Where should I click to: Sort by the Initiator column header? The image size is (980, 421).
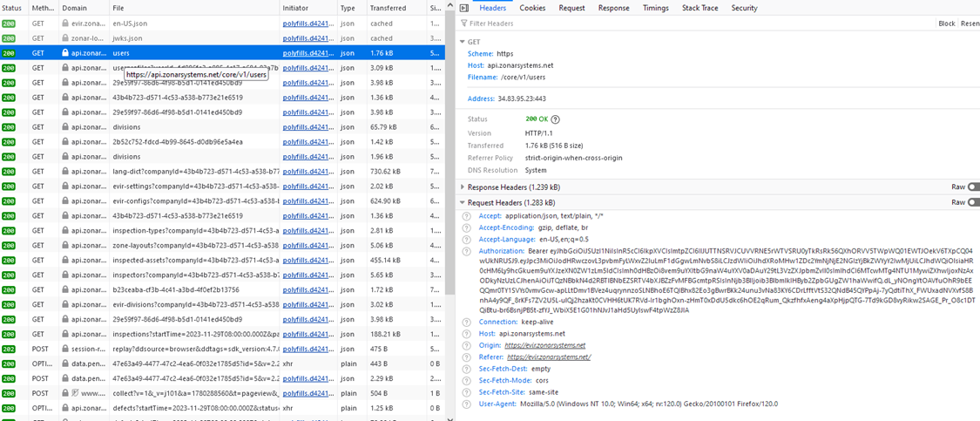click(308, 8)
